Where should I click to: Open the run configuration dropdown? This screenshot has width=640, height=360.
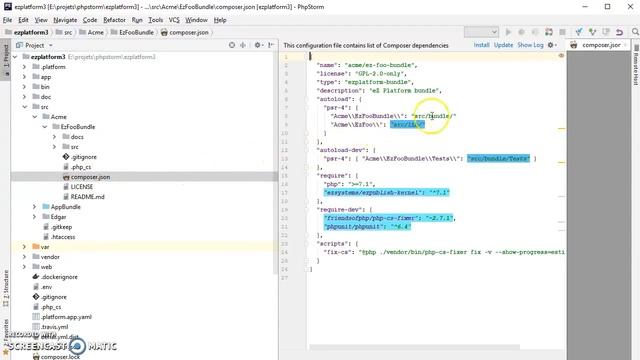[x=481, y=32]
